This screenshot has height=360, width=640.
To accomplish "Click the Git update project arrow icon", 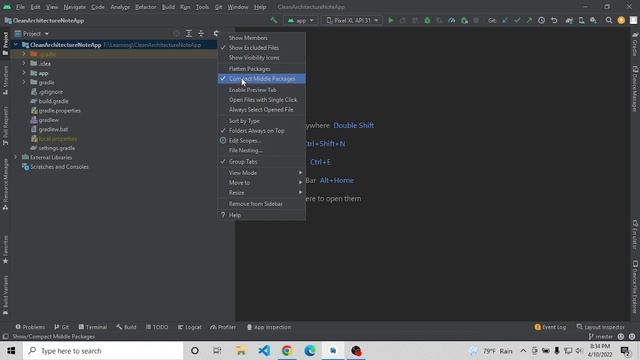I will [505, 20].
